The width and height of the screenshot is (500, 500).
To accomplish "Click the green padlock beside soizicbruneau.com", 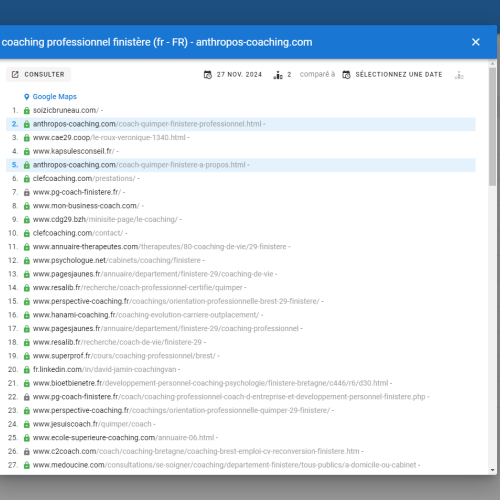I will point(27,110).
